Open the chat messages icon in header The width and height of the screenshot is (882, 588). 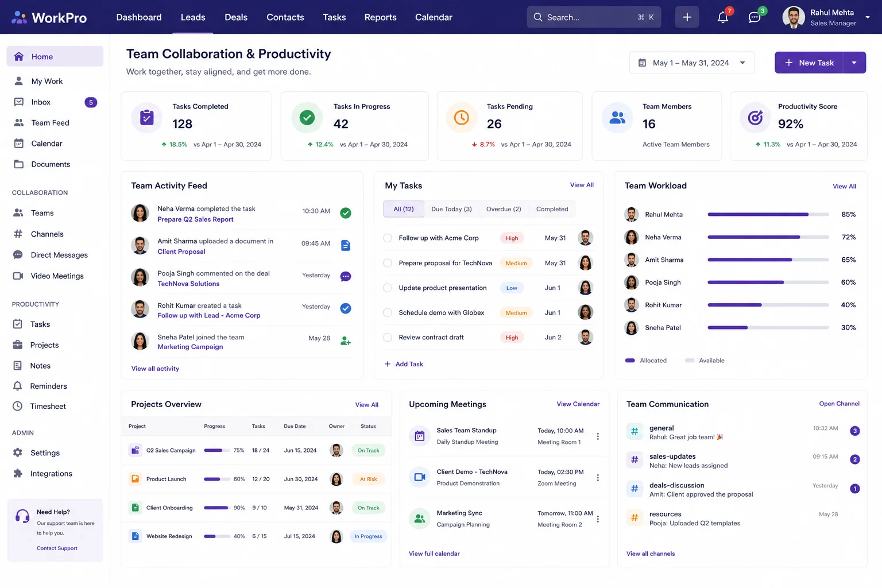tap(755, 17)
